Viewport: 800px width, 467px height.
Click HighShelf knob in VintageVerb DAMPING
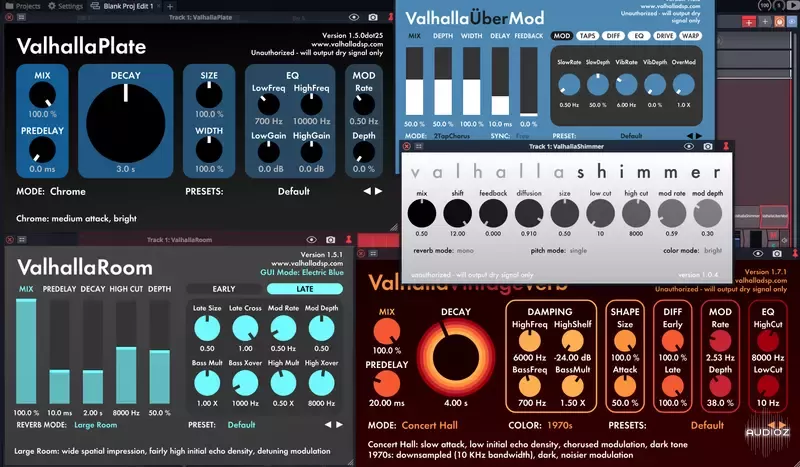tap(572, 341)
